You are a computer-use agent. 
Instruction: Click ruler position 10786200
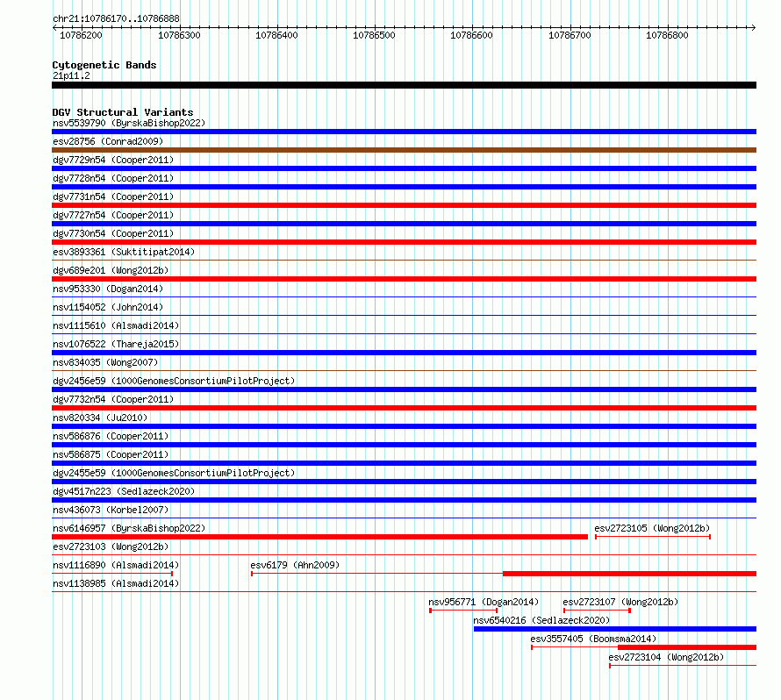[x=81, y=35]
